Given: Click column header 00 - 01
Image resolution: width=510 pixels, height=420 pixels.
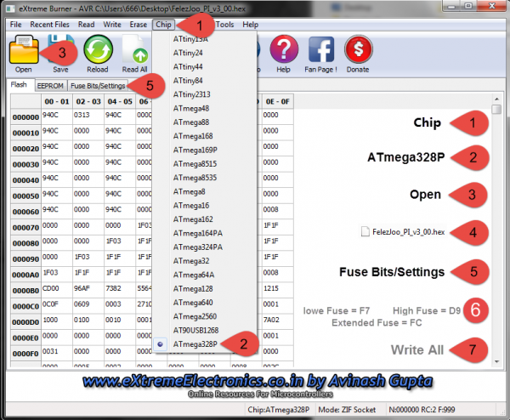Looking at the screenshot, I should click(57, 102).
